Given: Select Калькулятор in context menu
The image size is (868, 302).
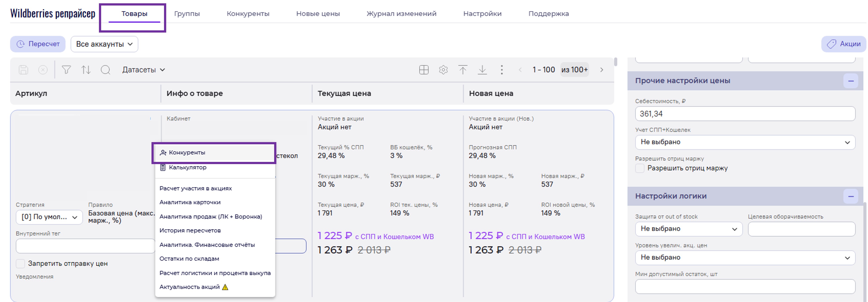Looking at the screenshot, I should tap(188, 168).
